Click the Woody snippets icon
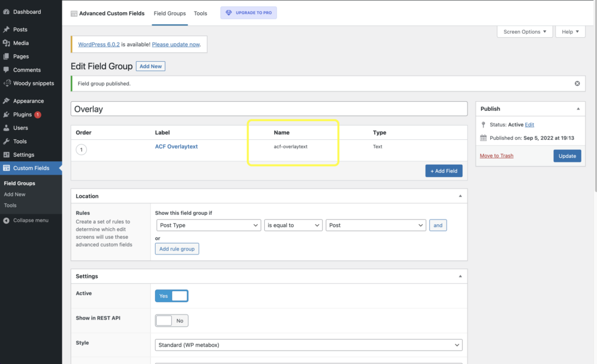The image size is (597, 364). point(7,83)
